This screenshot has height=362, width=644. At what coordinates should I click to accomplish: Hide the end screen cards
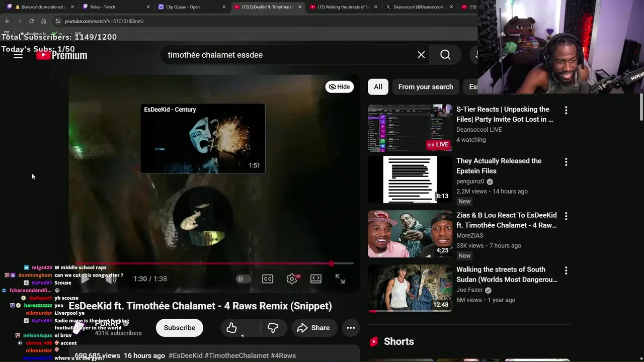339,86
